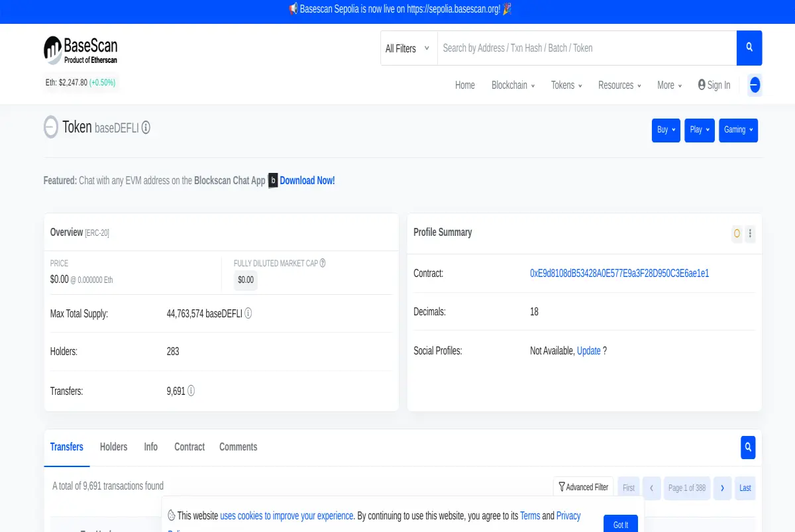795x532 pixels.
Task: Open the contract address link
Action: click(x=619, y=273)
